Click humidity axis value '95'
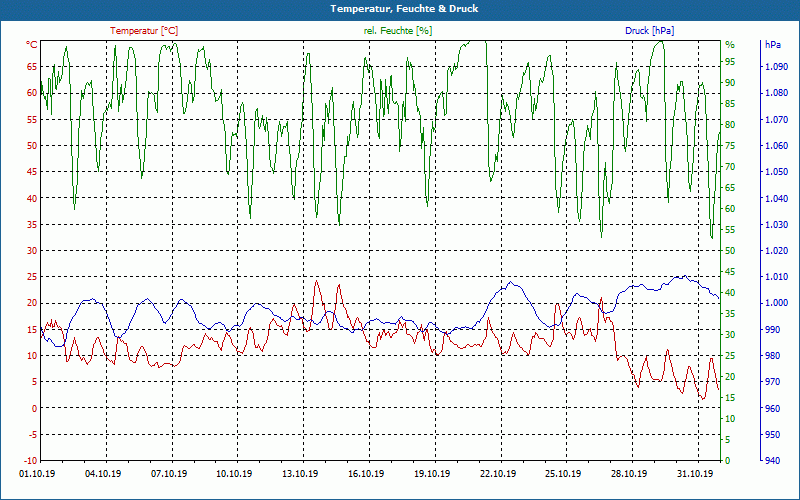800x500 pixels. pyautogui.click(x=730, y=62)
